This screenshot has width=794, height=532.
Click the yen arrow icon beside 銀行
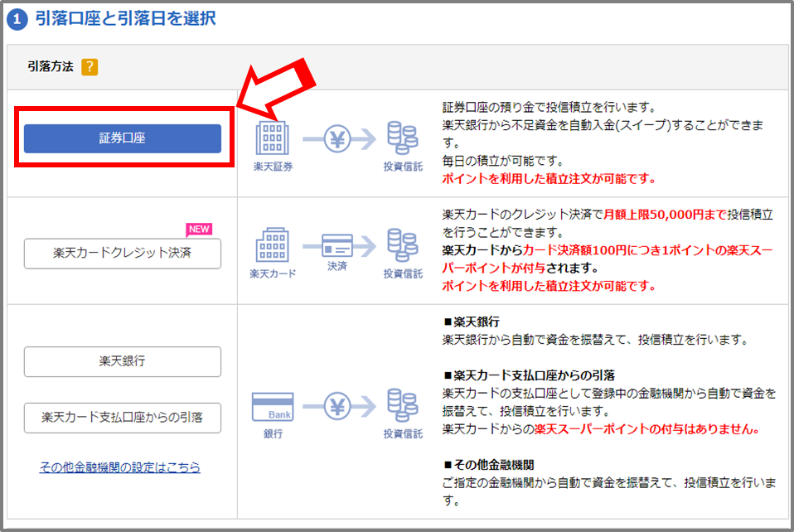point(339,406)
